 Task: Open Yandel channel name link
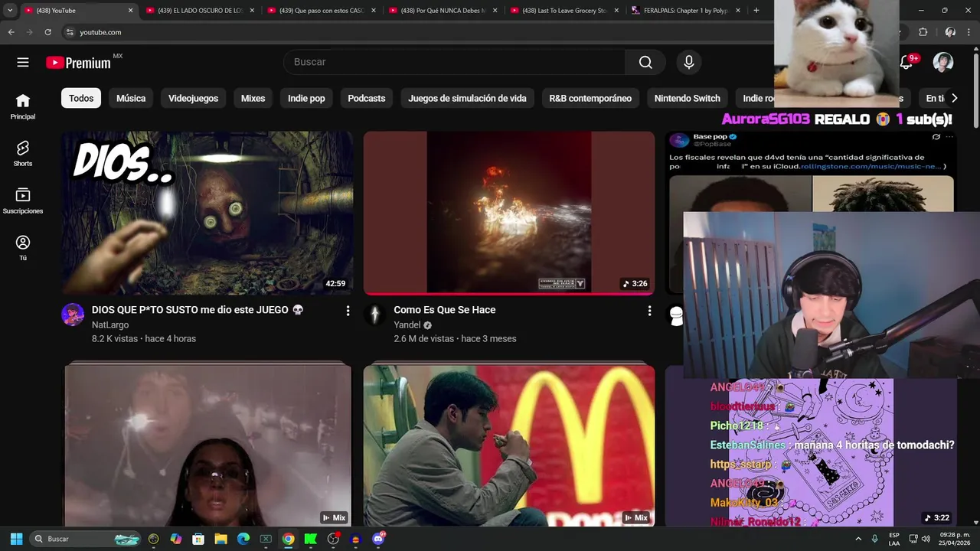click(x=407, y=325)
